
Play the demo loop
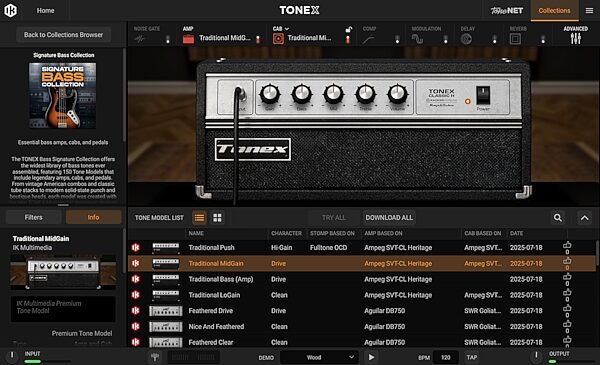[371, 357]
